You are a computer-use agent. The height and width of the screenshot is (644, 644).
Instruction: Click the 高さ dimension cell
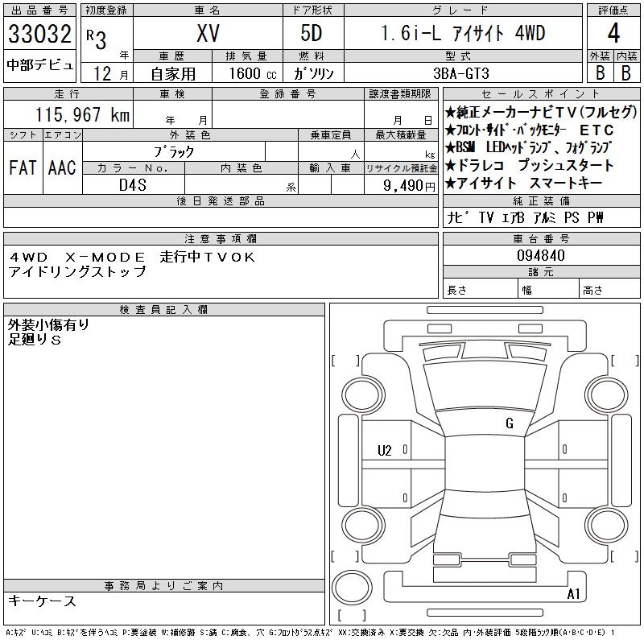609,290
